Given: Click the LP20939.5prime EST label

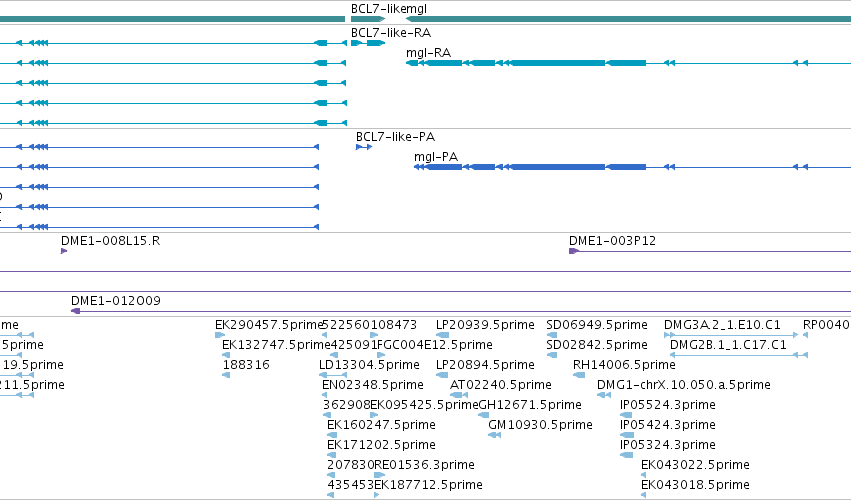Looking at the screenshot, I should click(x=485, y=325).
